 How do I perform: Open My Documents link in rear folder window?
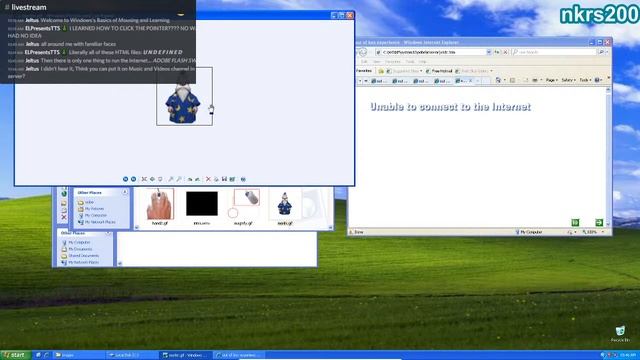pos(80,249)
